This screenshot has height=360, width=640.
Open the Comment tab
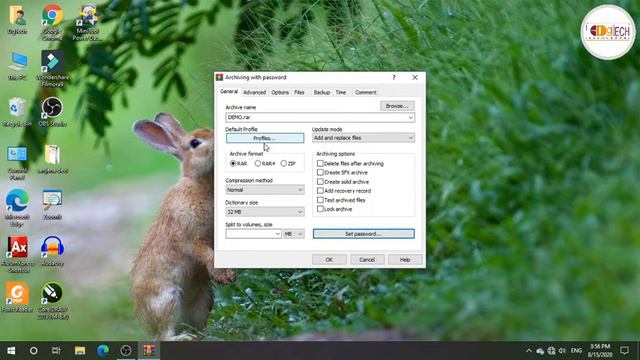(366, 93)
